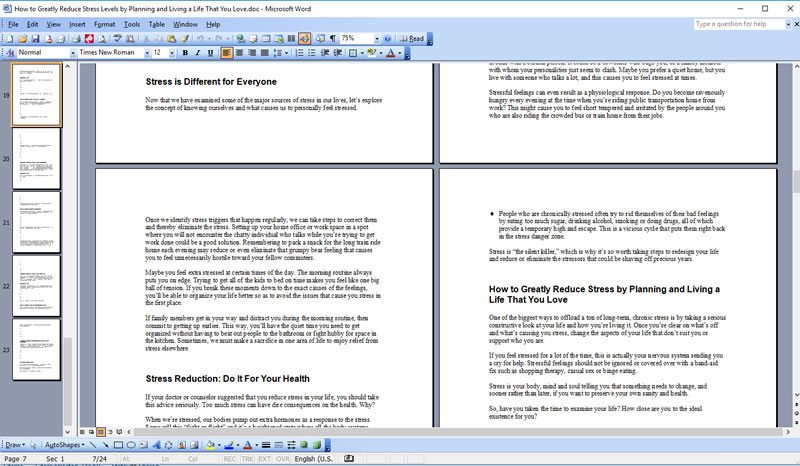Click the Paste clipboard icon
800x466 pixels.
(172, 39)
